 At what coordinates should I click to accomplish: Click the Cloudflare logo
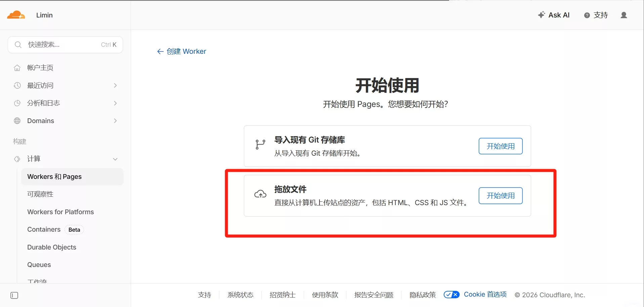tap(16, 15)
